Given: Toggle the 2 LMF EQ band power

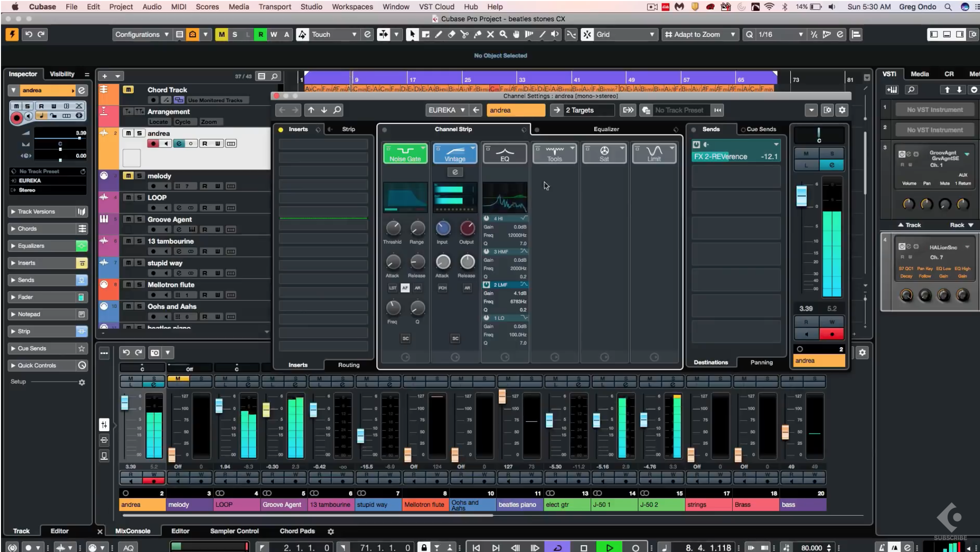Looking at the screenshot, I should pos(487,285).
